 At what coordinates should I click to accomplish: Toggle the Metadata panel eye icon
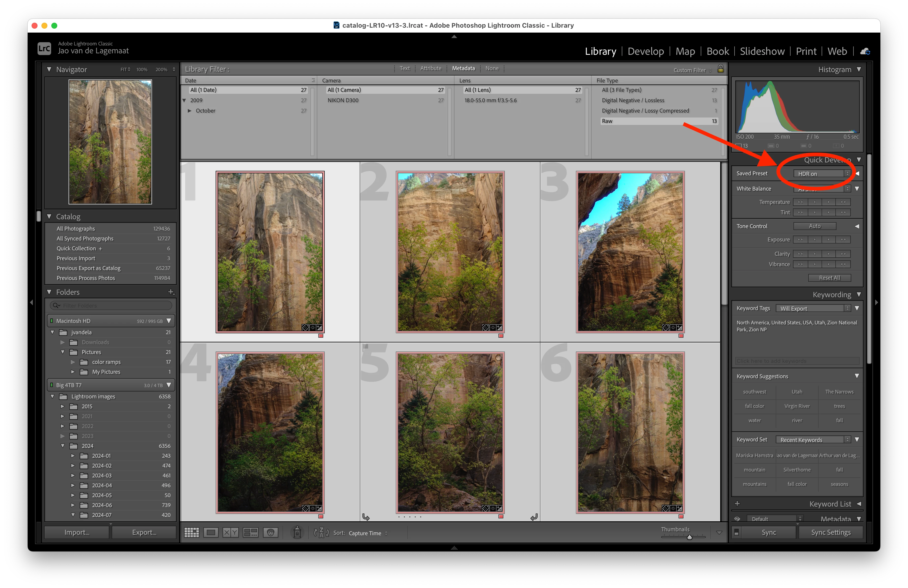click(x=737, y=519)
